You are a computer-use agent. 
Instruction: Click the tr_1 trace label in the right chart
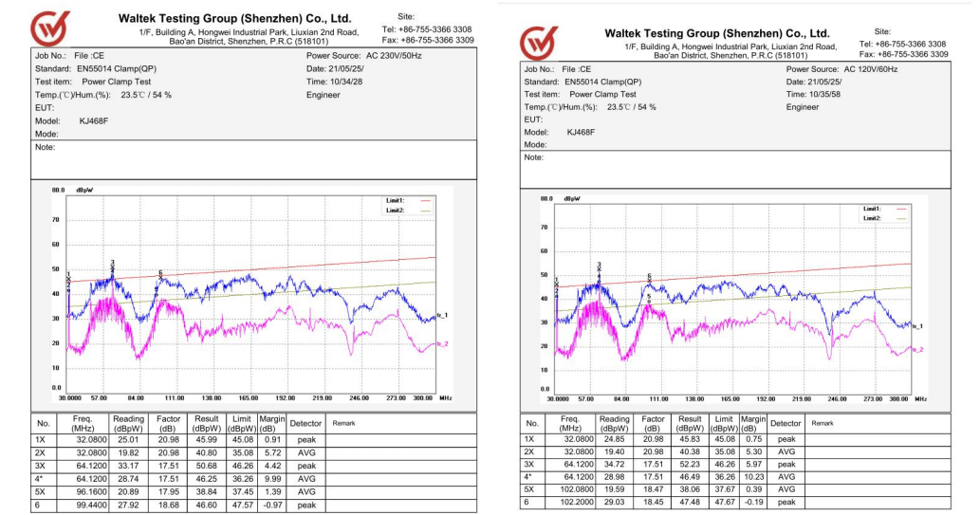(917, 326)
